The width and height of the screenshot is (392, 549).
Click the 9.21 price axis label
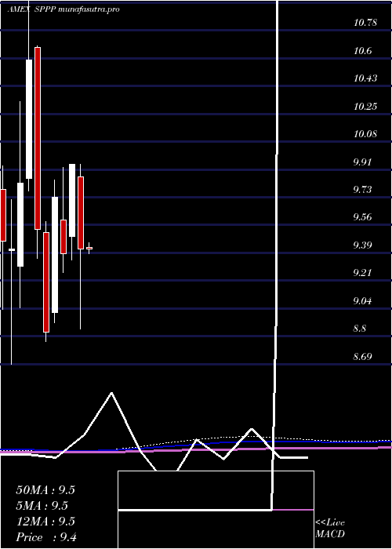pyautogui.click(x=362, y=273)
